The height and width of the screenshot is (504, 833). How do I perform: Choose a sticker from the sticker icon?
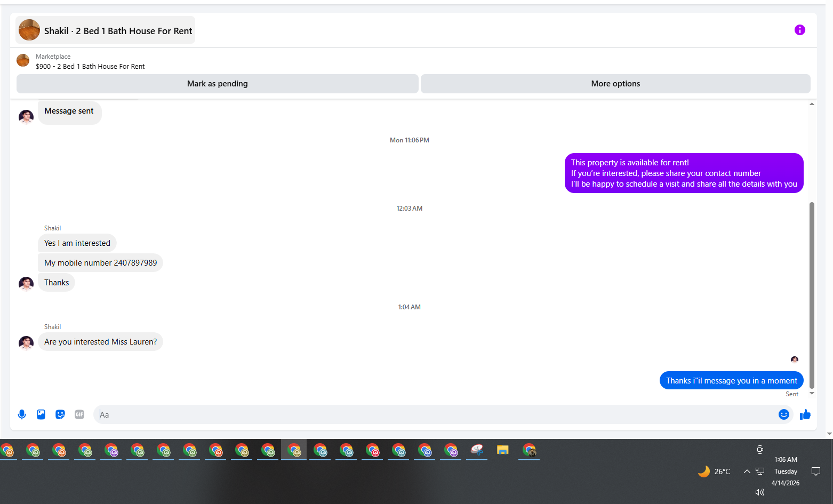coord(60,414)
